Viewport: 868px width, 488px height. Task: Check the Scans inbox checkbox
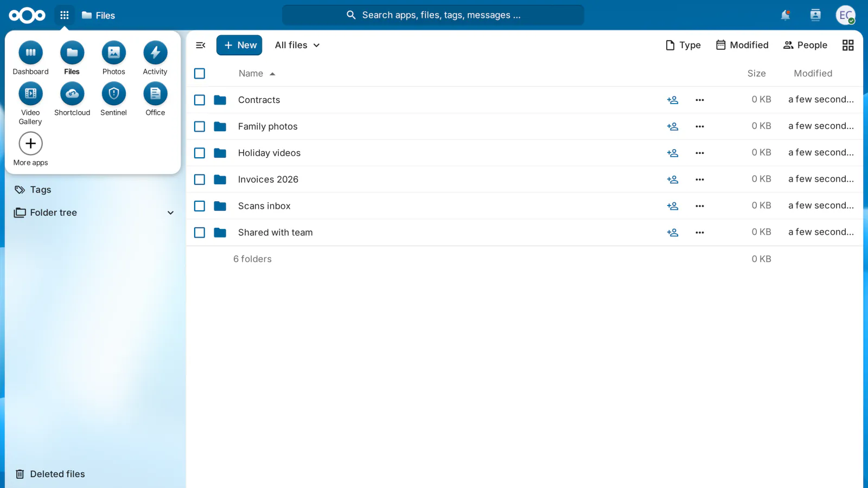tap(200, 206)
